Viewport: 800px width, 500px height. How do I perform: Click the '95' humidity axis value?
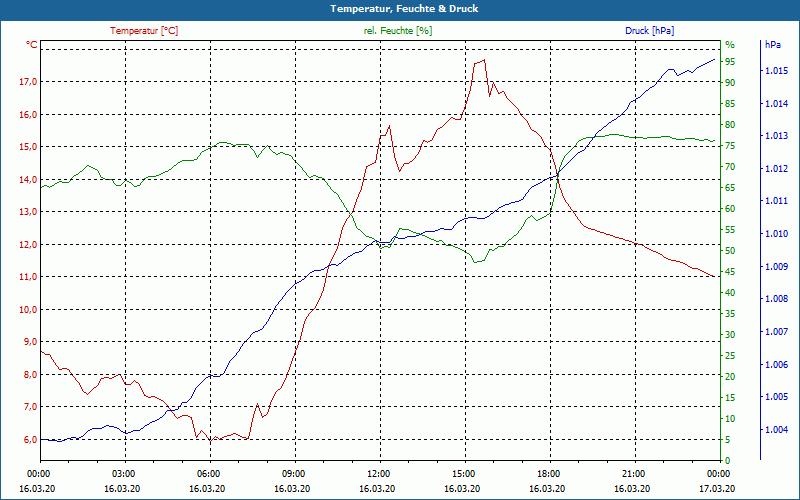coord(730,62)
